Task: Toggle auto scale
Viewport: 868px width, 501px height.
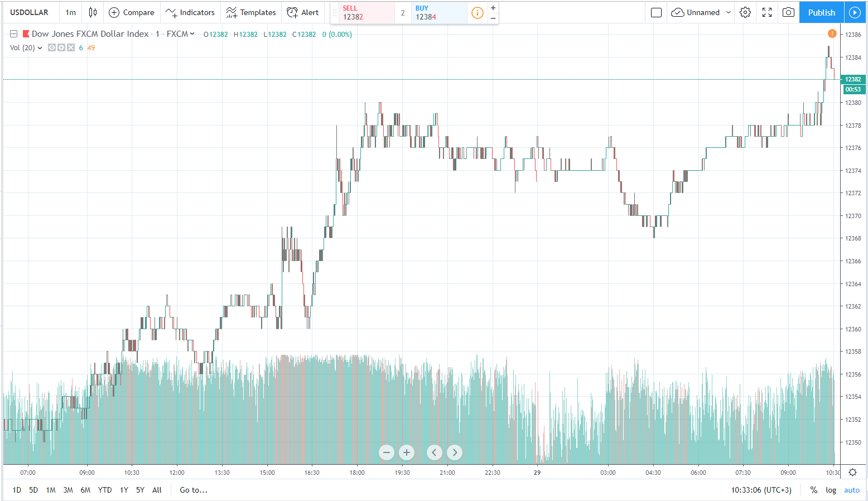Action: click(x=852, y=490)
